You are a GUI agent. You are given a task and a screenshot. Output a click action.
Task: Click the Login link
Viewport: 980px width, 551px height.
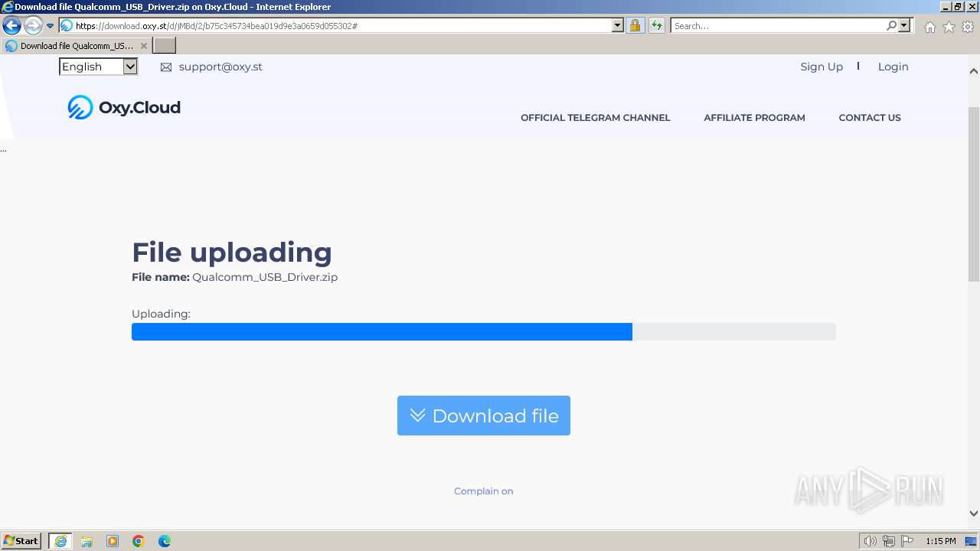tap(893, 67)
